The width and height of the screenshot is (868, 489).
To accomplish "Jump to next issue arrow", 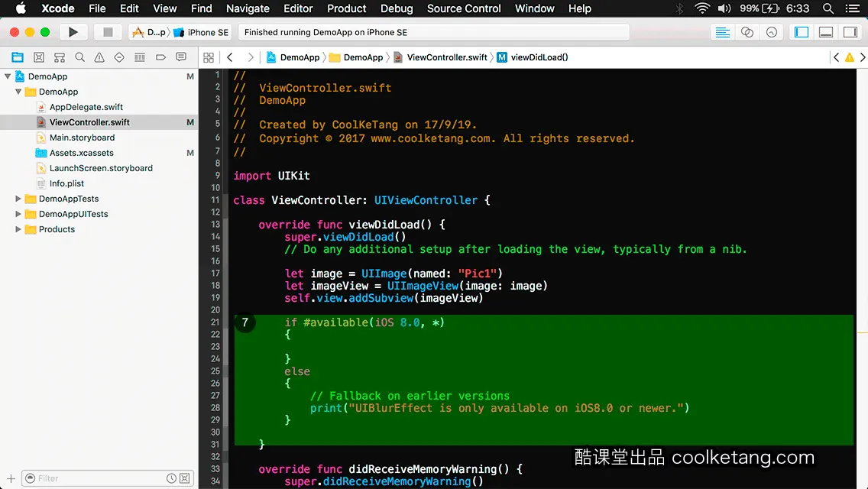I will click(863, 57).
